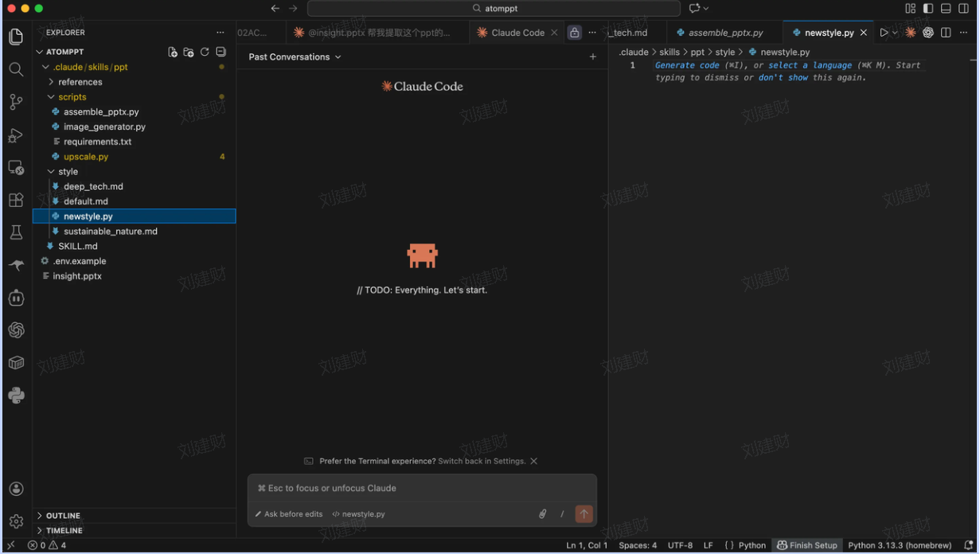Open the Run and Debug view
This screenshot has height=554, width=980.
coord(16,135)
